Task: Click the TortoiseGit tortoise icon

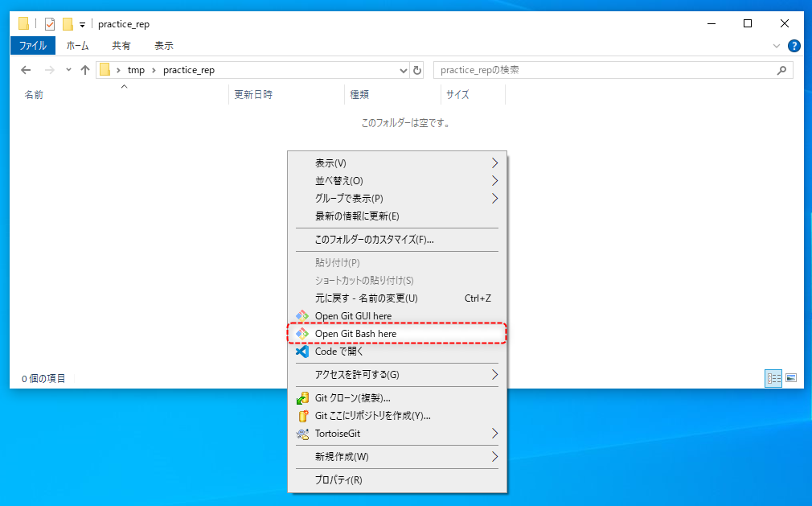Action: (302, 434)
